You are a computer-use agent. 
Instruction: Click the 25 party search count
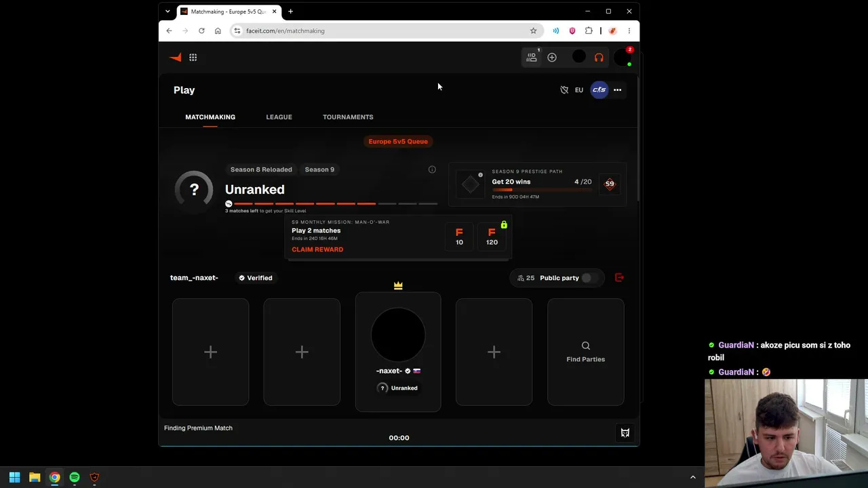pyautogui.click(x=526, y=278)
